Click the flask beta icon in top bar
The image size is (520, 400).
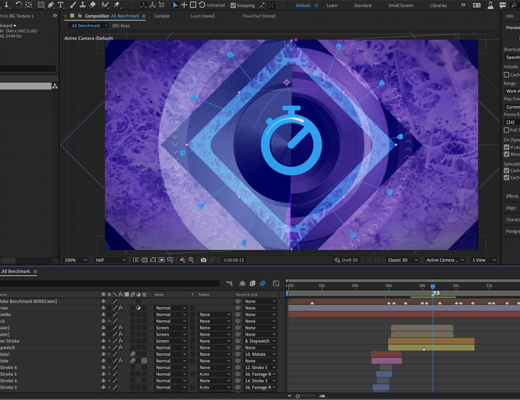pyautogui.click(x=490, y=5)
